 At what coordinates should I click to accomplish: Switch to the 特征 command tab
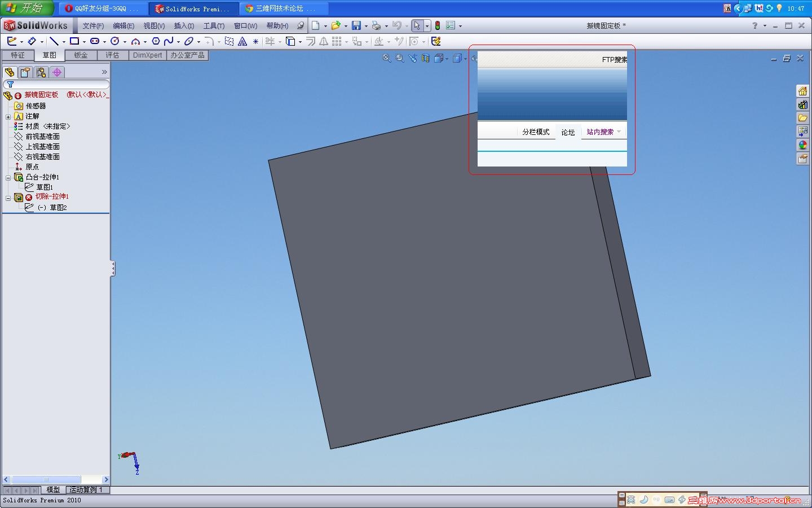[x=17, y=55]
